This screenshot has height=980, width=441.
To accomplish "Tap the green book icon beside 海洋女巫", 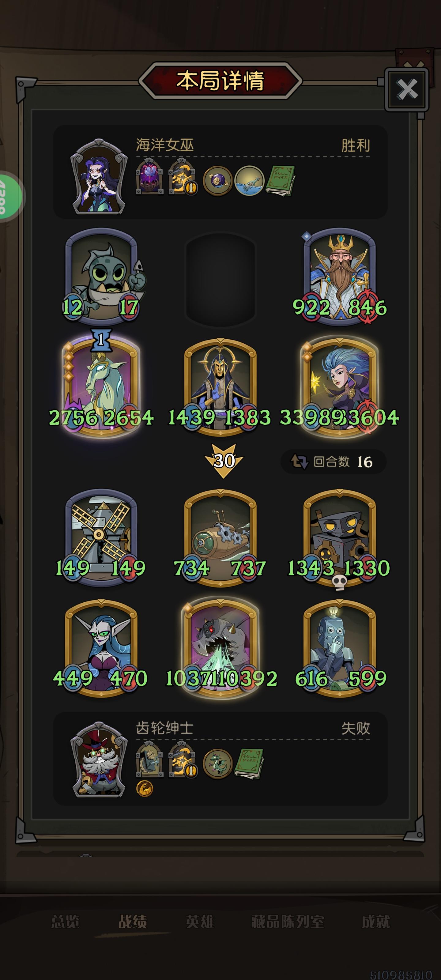I will point(280,181).
